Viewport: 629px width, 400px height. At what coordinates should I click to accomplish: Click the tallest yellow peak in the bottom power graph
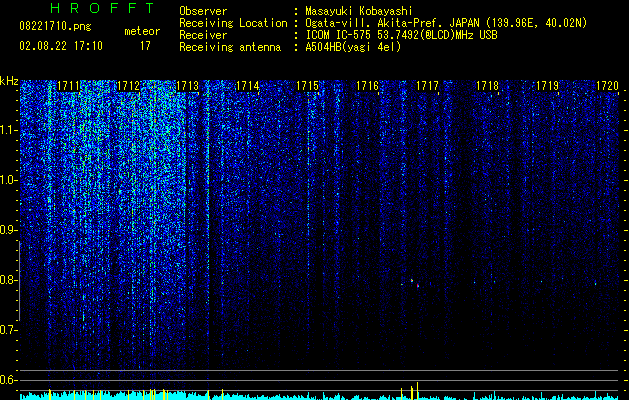[x=418, y=391]
